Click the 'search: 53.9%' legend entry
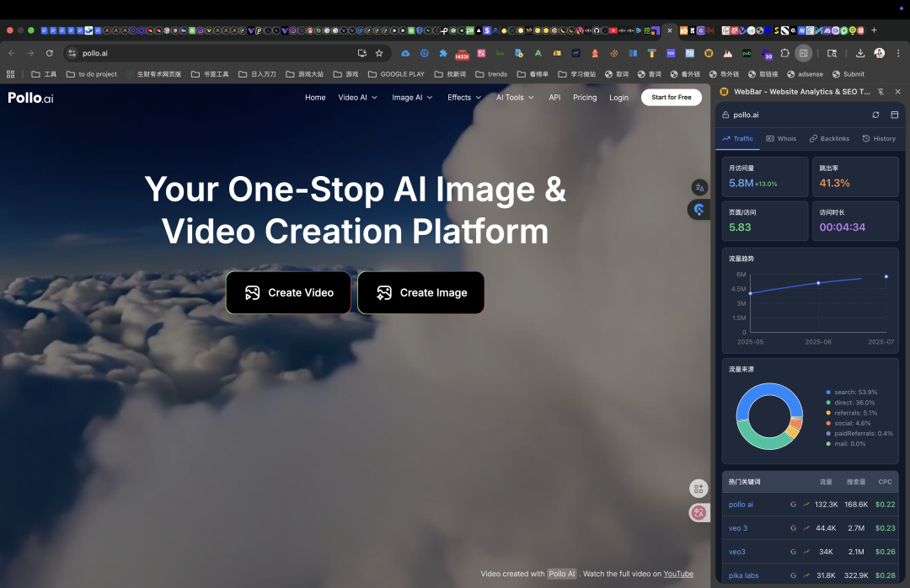The image size is (910, 588). tap(851, 393)
